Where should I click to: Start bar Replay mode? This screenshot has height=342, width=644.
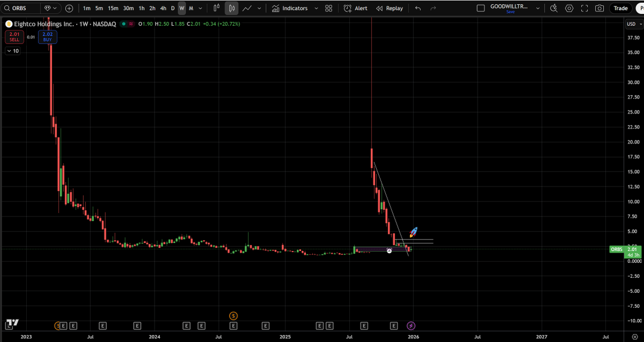pyautogui.click(x=389, y=8)
